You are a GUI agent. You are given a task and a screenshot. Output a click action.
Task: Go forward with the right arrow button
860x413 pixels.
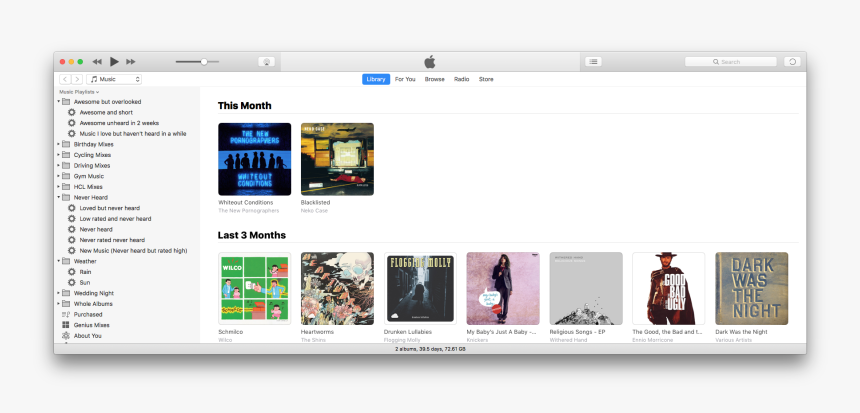pyautogui.click(x=77, y=80)
